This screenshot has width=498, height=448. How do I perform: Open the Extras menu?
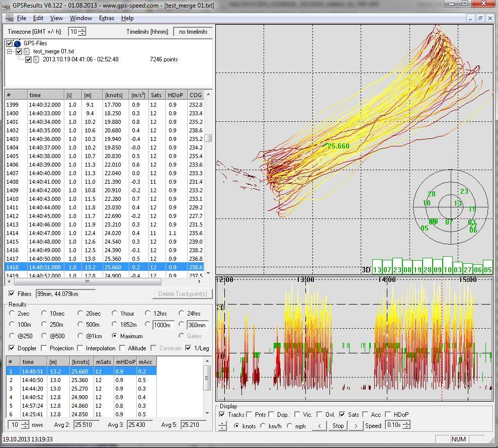pos(106,18)
